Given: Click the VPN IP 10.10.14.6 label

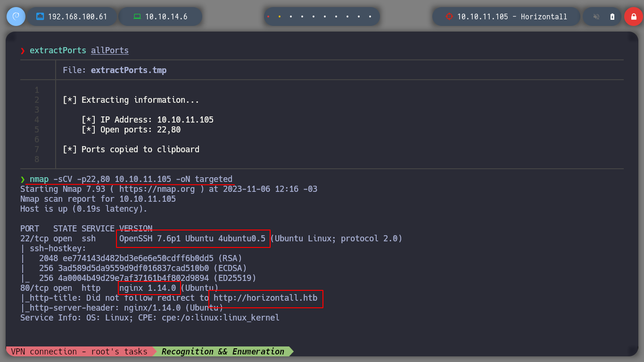Looking at the screenshot, I should pos(166,16).
